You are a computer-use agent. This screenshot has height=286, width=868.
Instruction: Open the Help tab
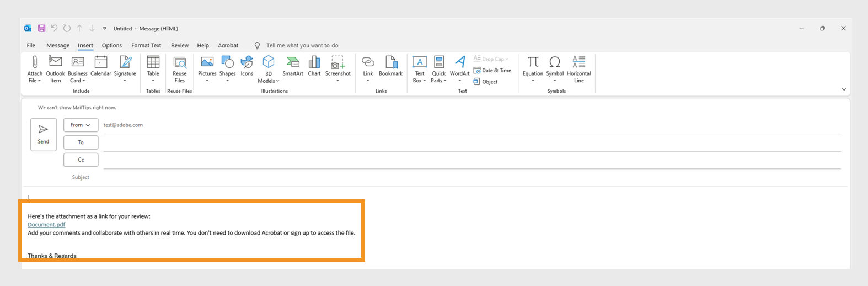pyautogui.click(x=203, y=45)
